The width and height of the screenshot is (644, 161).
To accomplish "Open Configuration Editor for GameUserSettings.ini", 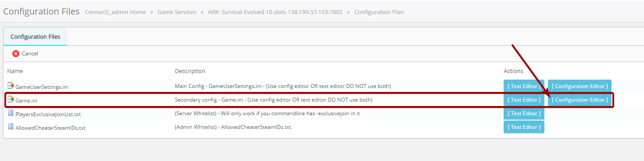I will tap(580, 86).
